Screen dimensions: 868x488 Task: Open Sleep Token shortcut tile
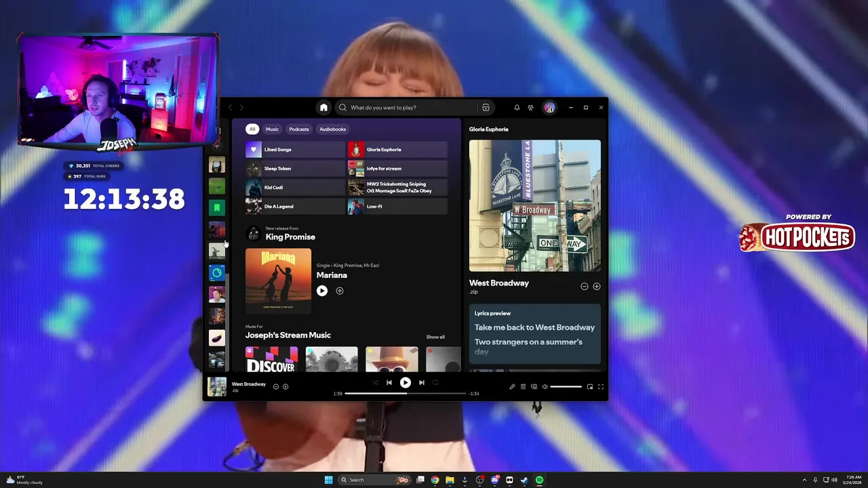tap(295, 168)
